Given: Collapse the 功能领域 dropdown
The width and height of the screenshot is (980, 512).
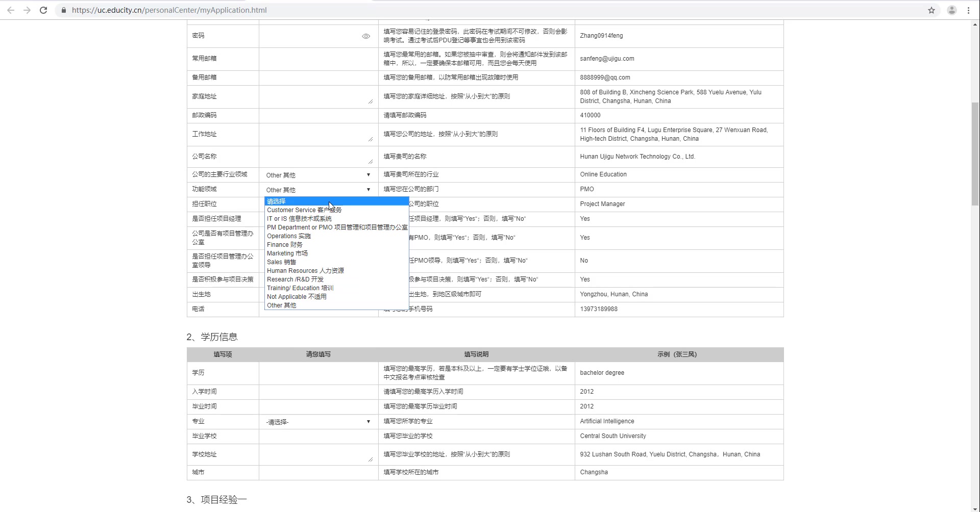Looking at the screenshot, I should point(318,190).
